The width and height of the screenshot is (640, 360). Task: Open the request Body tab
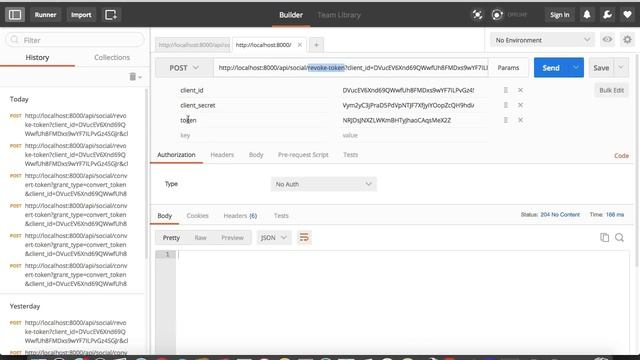[256, 155]
